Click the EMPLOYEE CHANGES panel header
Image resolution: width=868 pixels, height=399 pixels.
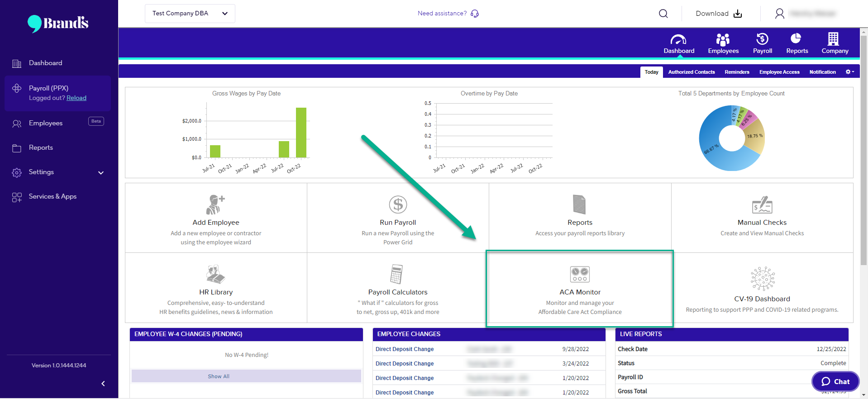tap(489, 334)
